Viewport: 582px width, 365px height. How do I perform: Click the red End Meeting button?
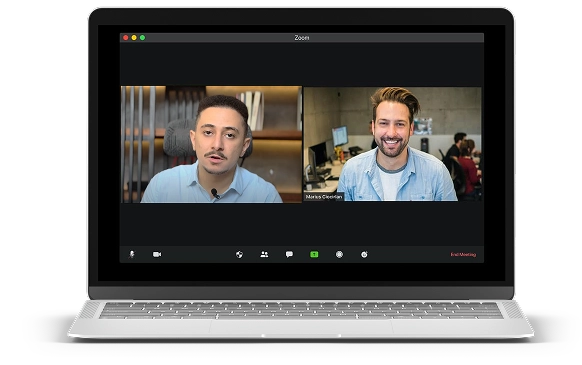(x=463, y=254)
